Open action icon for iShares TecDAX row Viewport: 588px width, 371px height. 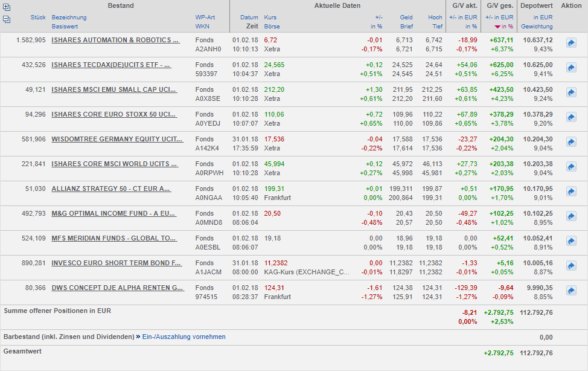(571, 68)
